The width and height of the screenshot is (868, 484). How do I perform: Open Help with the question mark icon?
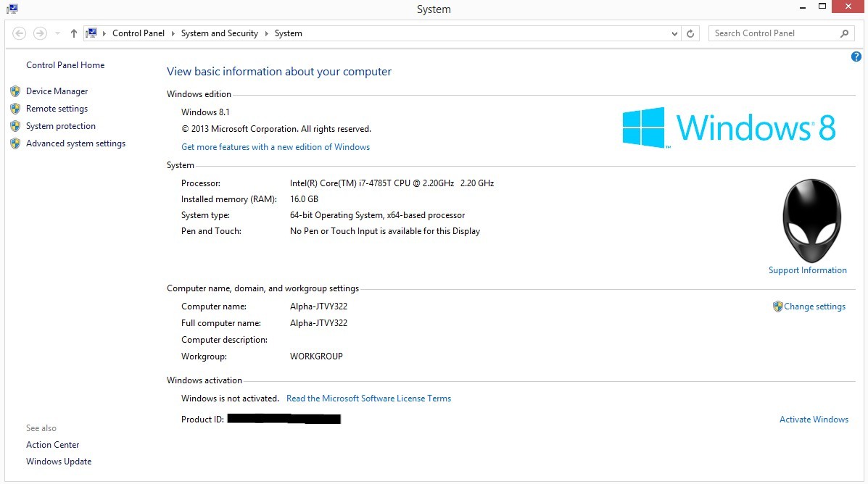[856, 57]
